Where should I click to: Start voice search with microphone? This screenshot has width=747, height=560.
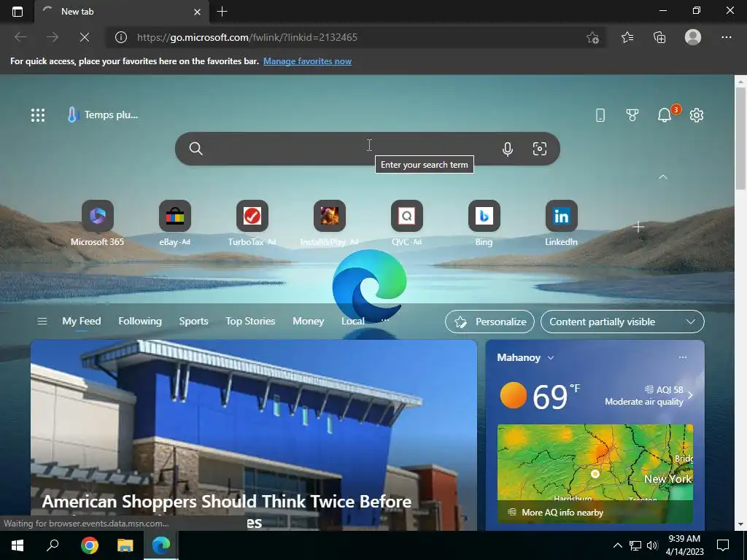coord(508,149)
